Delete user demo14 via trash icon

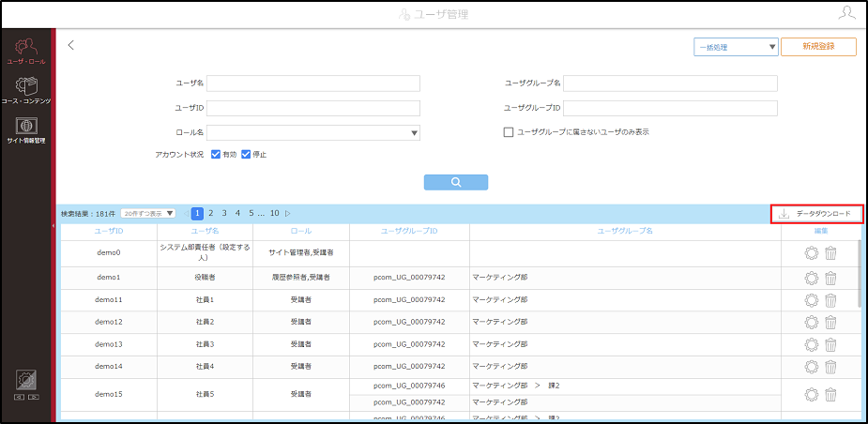click(830, 367)
